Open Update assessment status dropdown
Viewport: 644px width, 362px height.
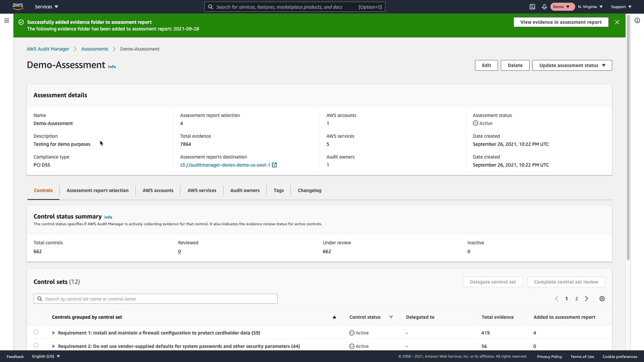[x=572, y=65]
